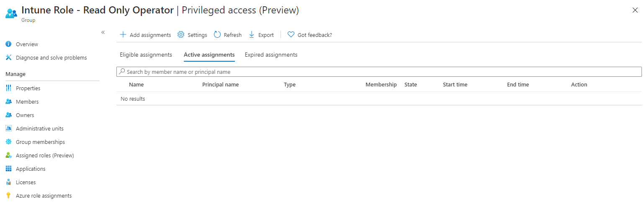The width and height of the screenshot is (644, 206).
Task: Click the Assigned roles (Preview) icon
Action: pyautogui.click(x=8, y=155)
